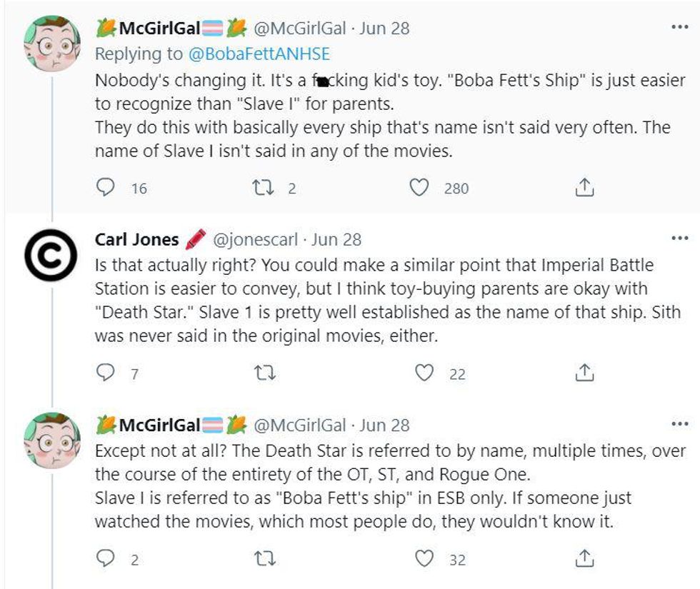Retweet Carl Jones's tweet
Image resolution: width=700 pixels, height=589 pixels.
point(265,373)
